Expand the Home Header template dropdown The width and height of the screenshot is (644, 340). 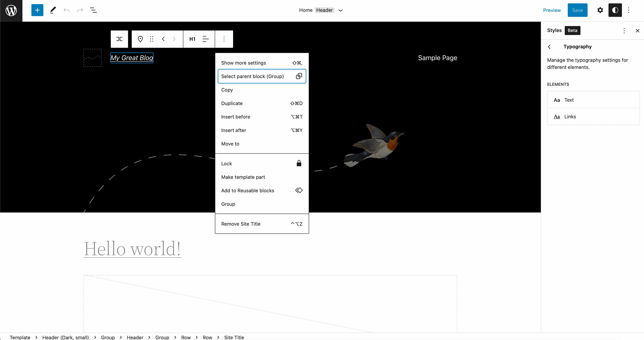coord(340,10)
